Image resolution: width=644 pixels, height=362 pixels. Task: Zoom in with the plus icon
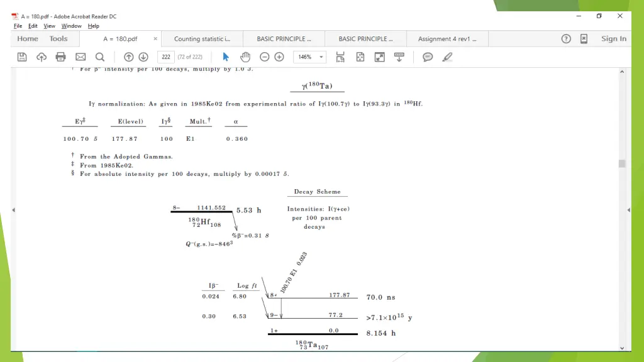click(279, 57)
